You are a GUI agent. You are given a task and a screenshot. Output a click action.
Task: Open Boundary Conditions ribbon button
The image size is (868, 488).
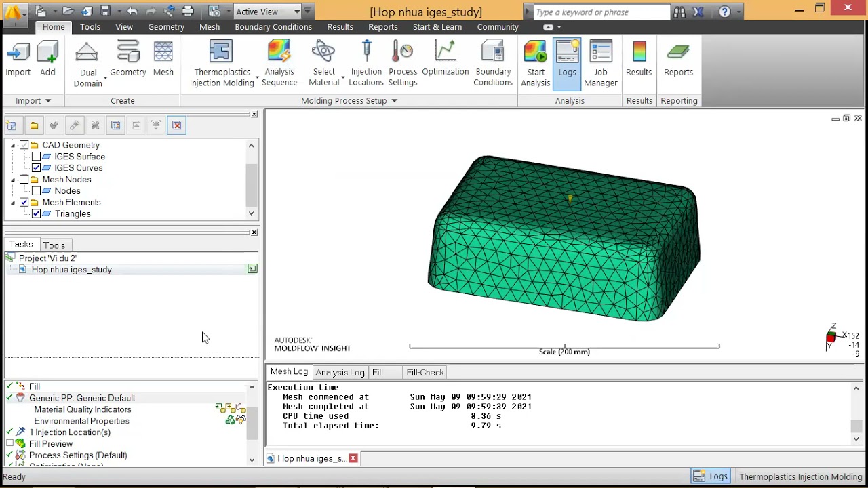(x=493, y=64)
